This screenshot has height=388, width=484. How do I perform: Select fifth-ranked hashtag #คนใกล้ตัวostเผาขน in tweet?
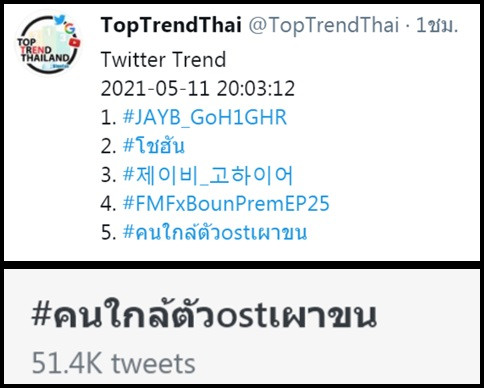(x=215, y=232)
